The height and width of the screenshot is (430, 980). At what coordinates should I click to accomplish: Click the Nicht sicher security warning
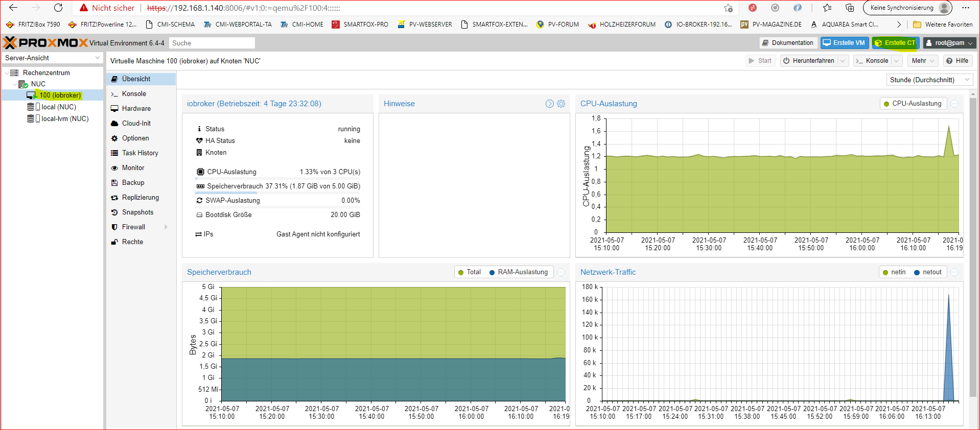(107, 8)
